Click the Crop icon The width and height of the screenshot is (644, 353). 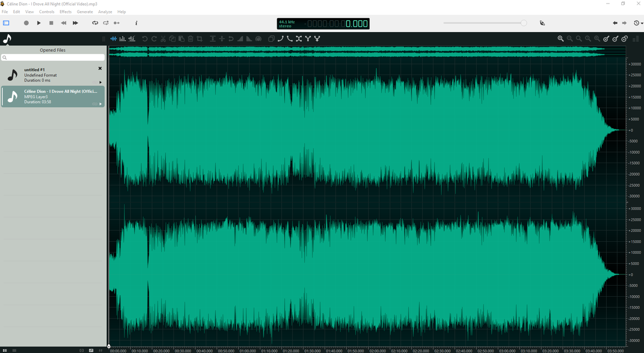(199, 39)
